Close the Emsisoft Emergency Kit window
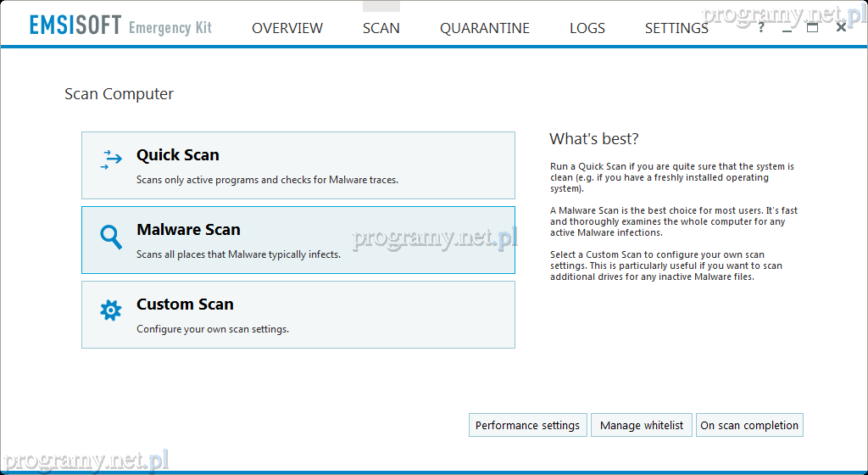The width and height of the screenshot is (868, 475). (841, 27)
